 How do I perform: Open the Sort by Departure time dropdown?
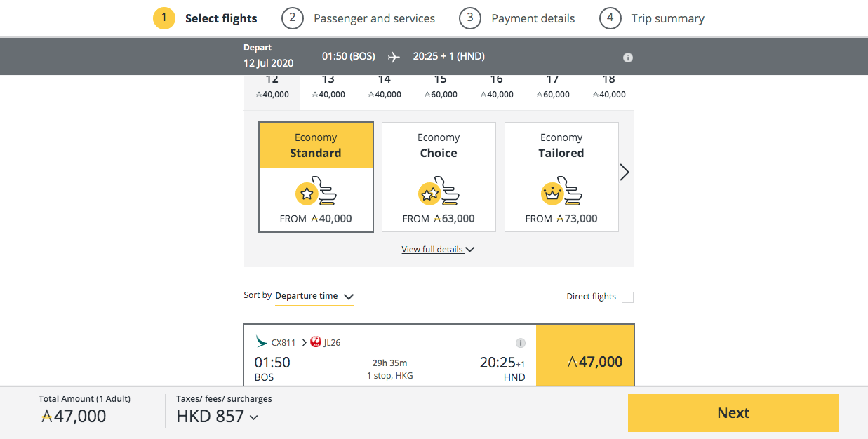[314, 297]
